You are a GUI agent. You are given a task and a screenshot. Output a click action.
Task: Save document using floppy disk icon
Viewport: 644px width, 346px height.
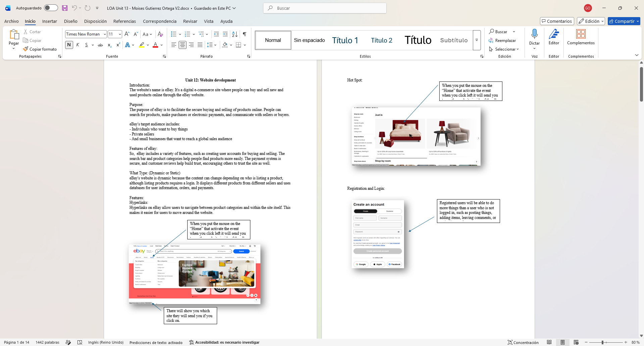point(65,8)
